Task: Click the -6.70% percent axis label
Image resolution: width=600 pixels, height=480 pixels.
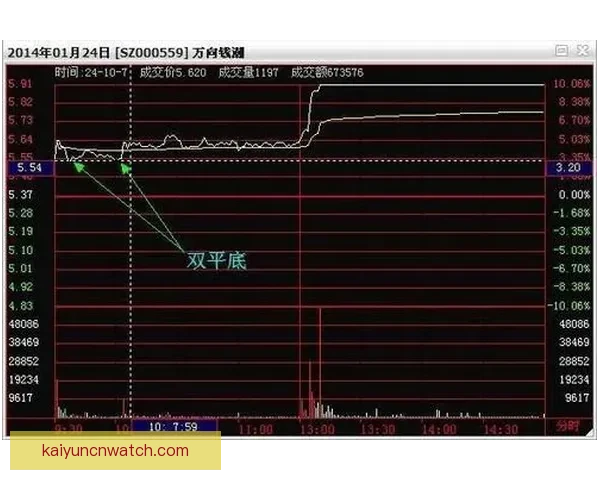Action: coord(571,268)
